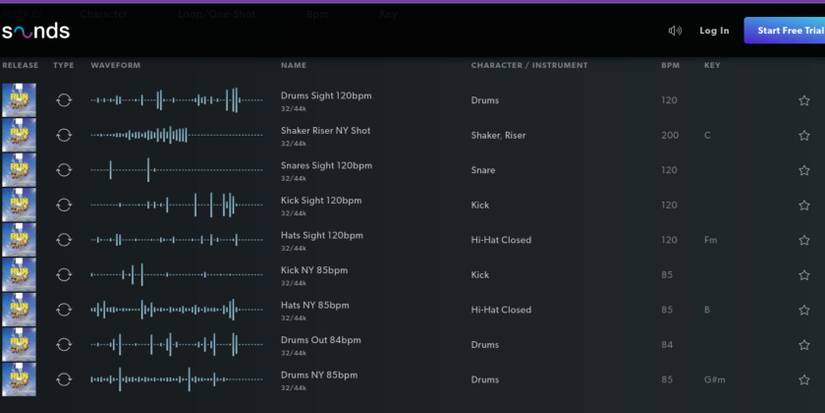This screenshot has height=413, width=825.
Task: Favorite Shaker Riser NY Shot with star
Action: coord(804,135)
